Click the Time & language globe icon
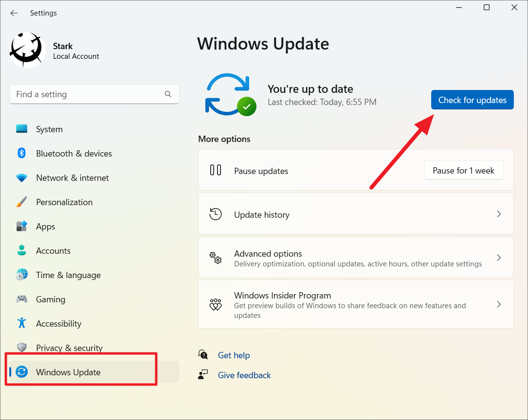The width and height of the screenshot is (528, 420). (x=21, y=274)
